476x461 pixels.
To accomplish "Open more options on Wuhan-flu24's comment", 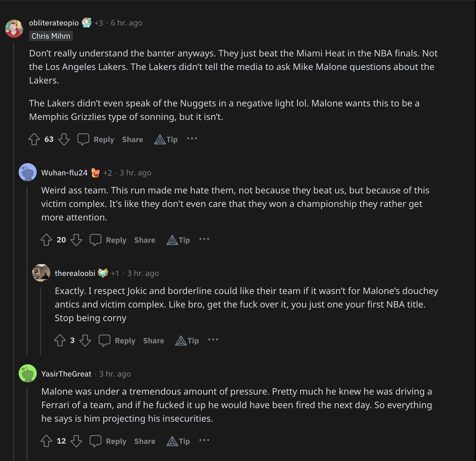I will pyautogui.click(x=204, y=239).
